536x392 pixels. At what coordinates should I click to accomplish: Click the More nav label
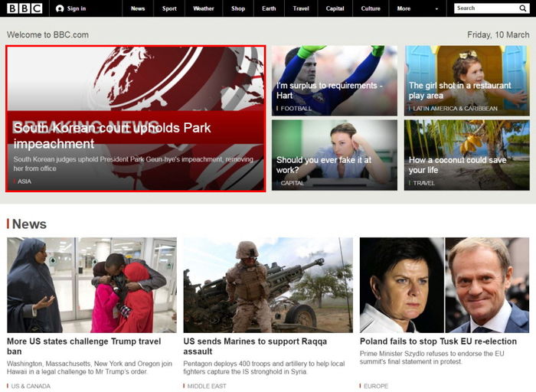pyautogui.click(x=404, y=8)
